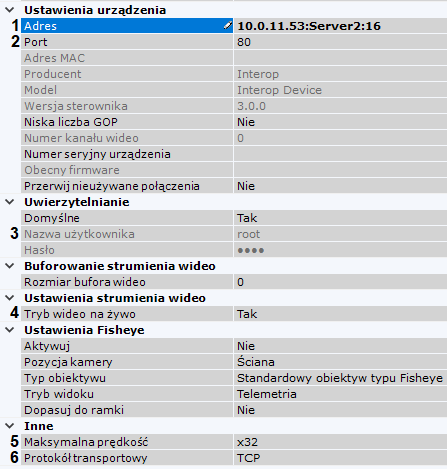Collapse the Inne section chevron

[x=10, y=426]
